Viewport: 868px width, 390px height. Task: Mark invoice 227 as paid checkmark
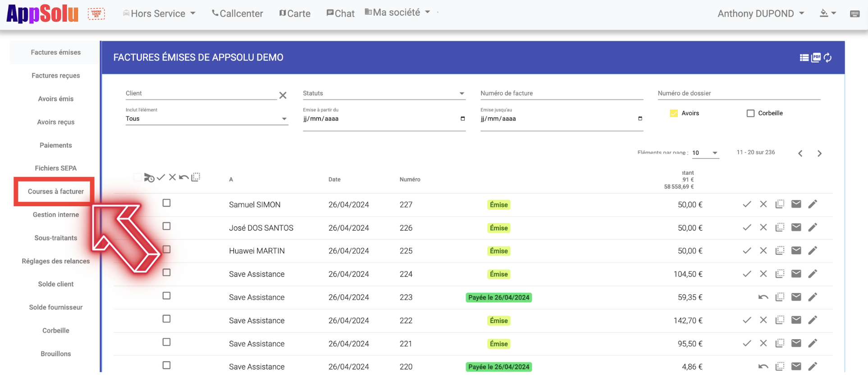[x=747, y=204]
